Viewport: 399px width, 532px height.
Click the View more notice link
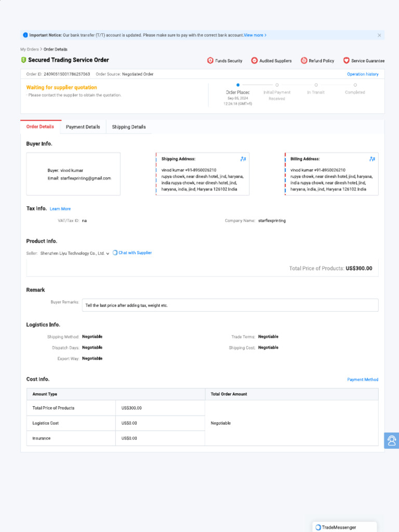255,35
